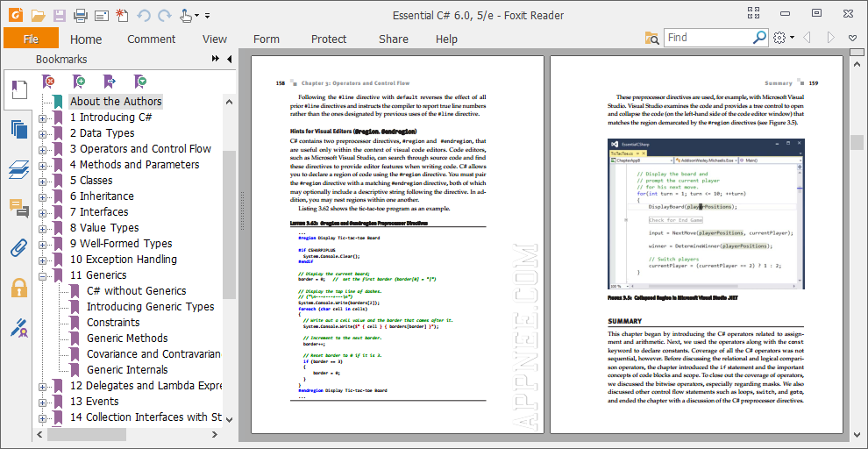Go to next search result arrow
The image size is (868, 449).
(831, 38)
